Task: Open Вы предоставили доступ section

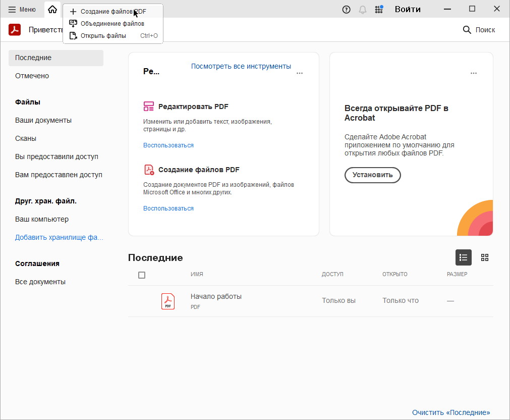Action: coord(56,156)
